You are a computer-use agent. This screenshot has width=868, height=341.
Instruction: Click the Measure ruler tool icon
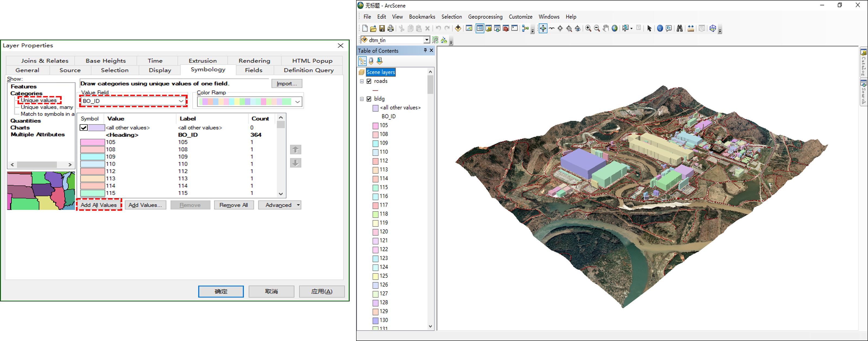(691, 29)
